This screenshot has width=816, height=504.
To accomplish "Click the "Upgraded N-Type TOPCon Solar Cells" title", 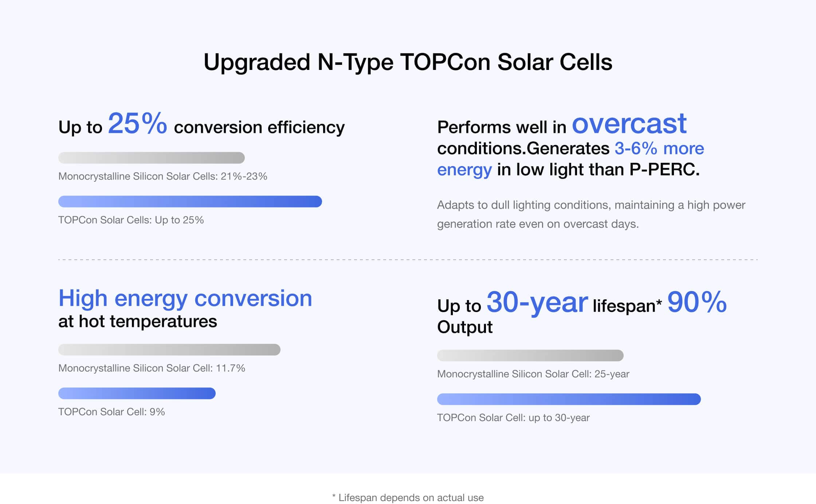I will pyautogui.click(x=408, y=62).
